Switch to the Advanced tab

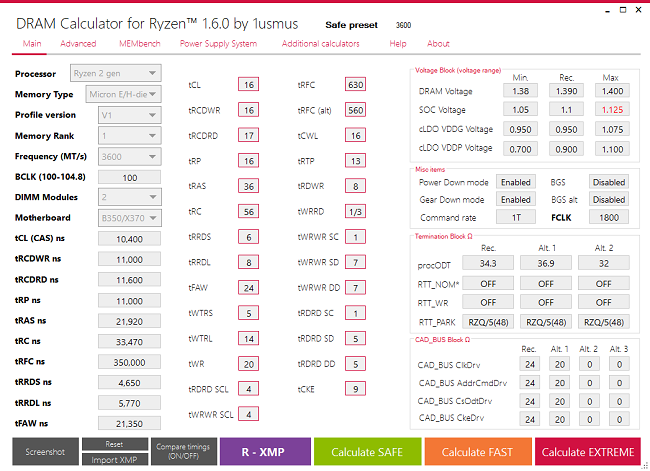78,44
